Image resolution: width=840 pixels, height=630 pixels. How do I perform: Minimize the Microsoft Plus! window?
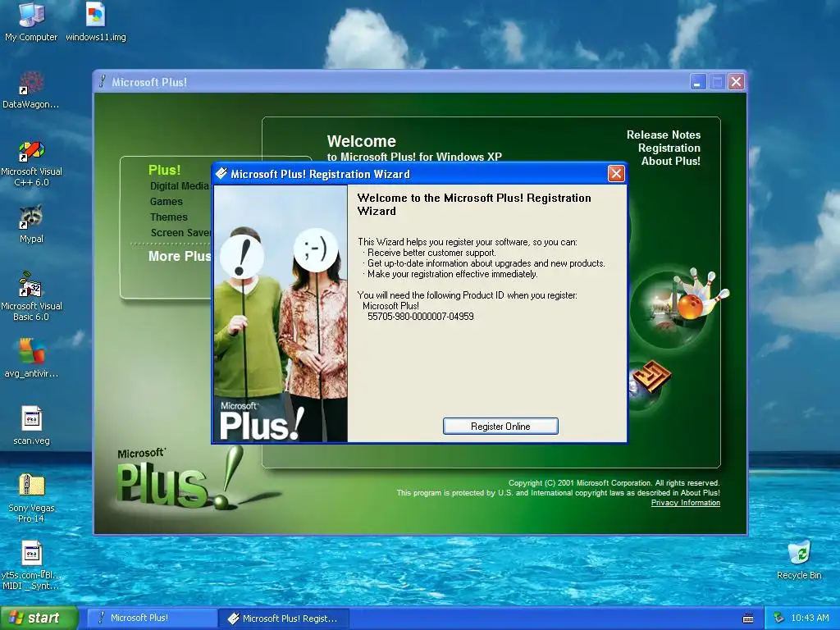pos(697,82)
